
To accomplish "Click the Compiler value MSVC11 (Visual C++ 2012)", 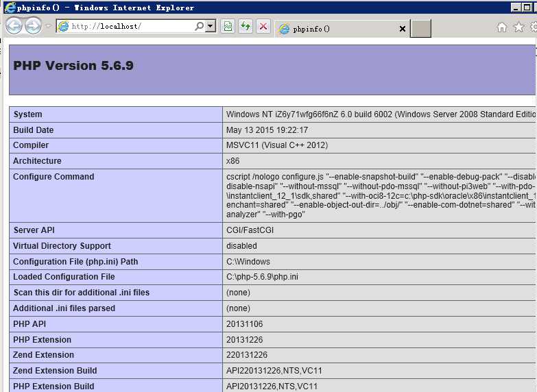I will coord(277,145).
